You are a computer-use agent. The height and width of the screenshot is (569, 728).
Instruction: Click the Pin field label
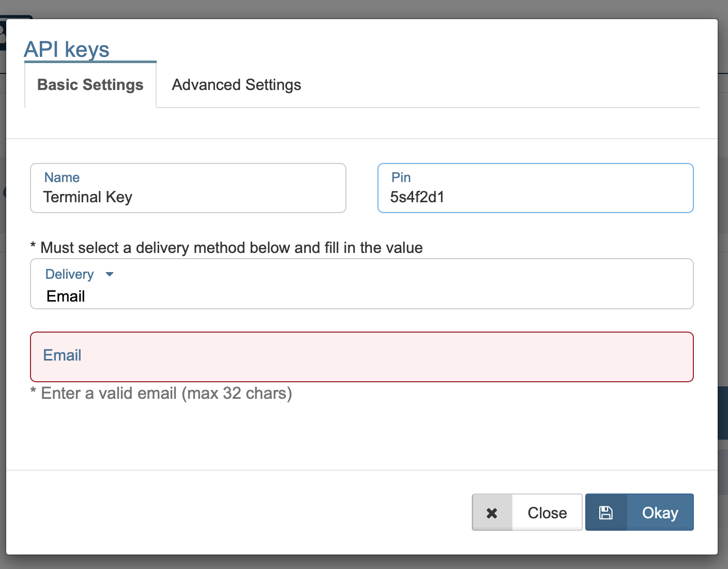click(401, 177)
